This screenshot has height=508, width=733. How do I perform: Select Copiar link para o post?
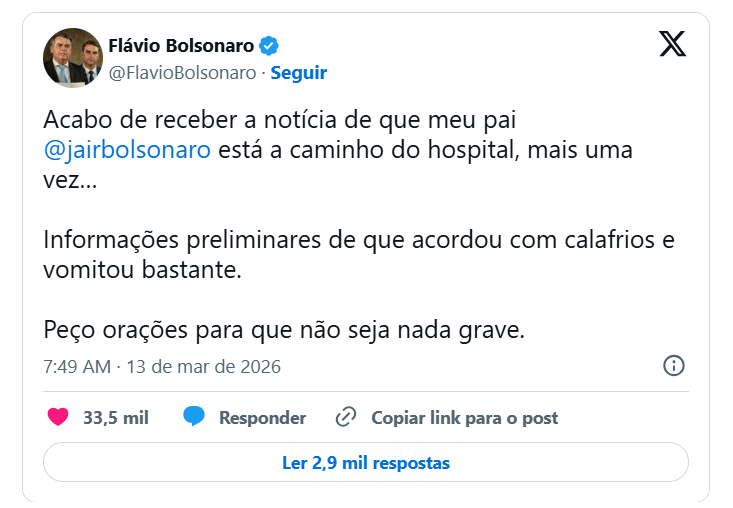tap(464, 418)
